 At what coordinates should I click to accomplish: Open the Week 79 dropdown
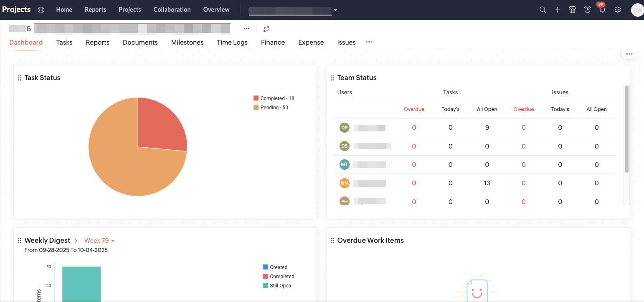[x=99, y=241]
